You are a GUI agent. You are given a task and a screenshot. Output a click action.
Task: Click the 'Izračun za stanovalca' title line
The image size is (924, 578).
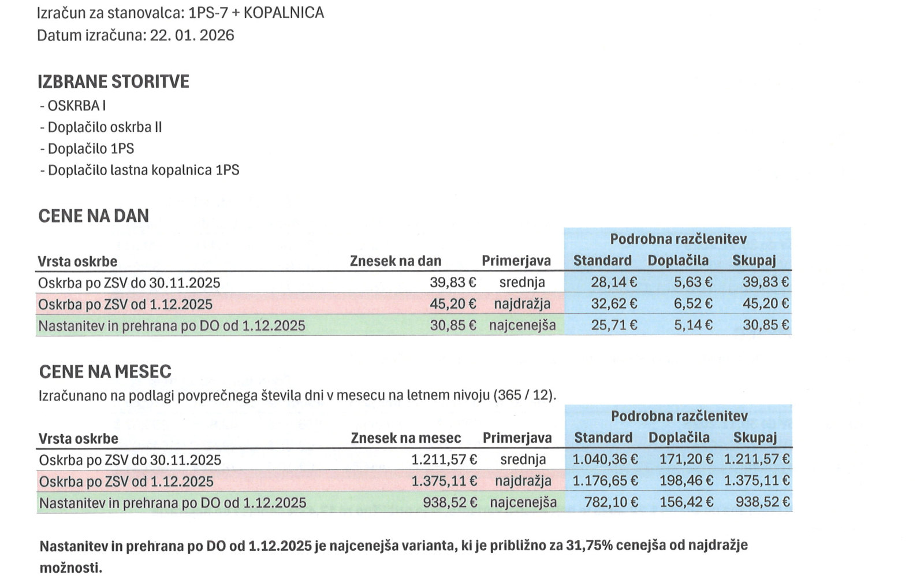[180, 13]
